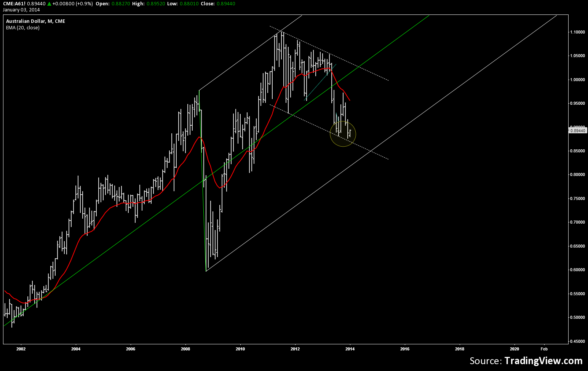Screen dimensions: 588x371
Task: Click the 1.05000 price axis label
Action: [577, 56]
